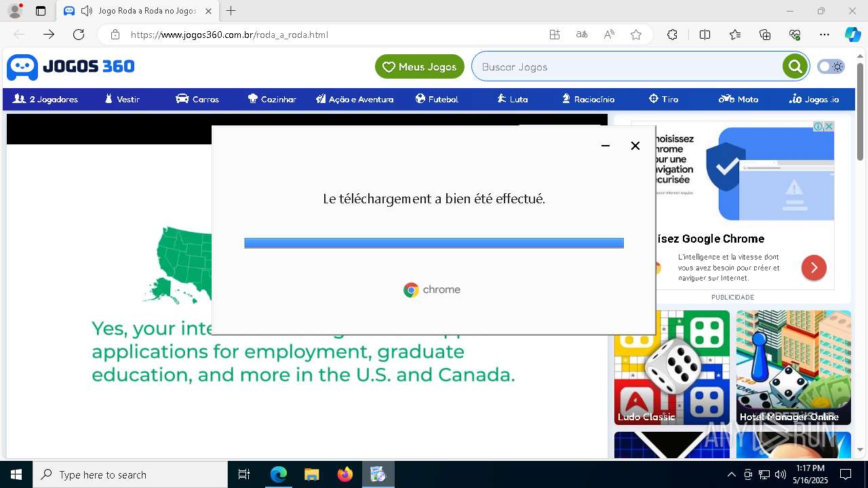Viewport: 868px width, 488px height.
Task: Select the Jogo Roda a Roda tab
Action: pyautogui.click(x=138, y=11)
